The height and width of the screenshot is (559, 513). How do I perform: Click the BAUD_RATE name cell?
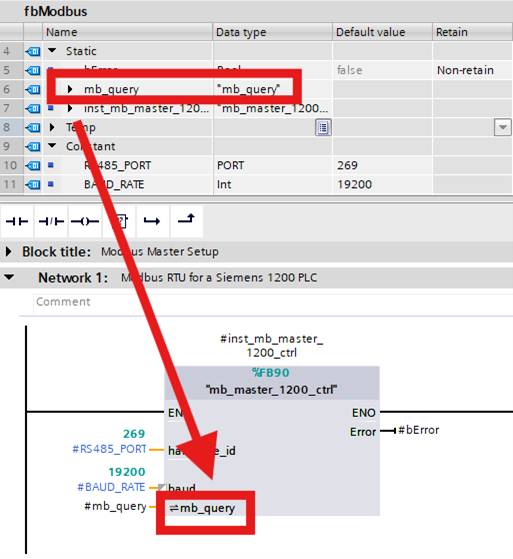coord(114,185)
